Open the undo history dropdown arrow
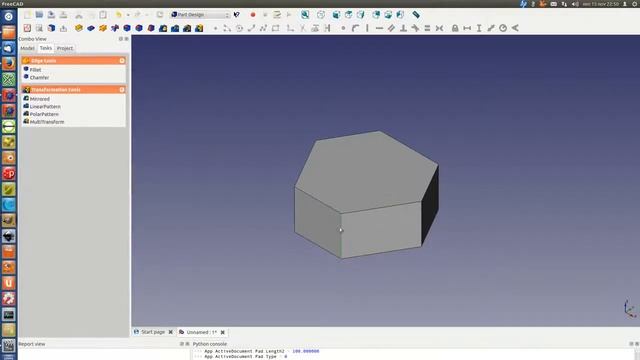This screenshot has width=640, height=360. [128, 15]
